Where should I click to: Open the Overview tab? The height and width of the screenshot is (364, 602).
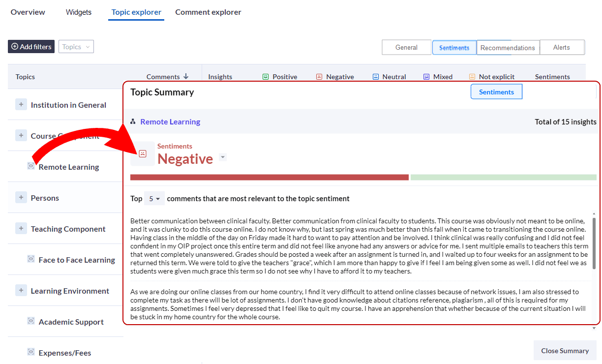[28, 12]
